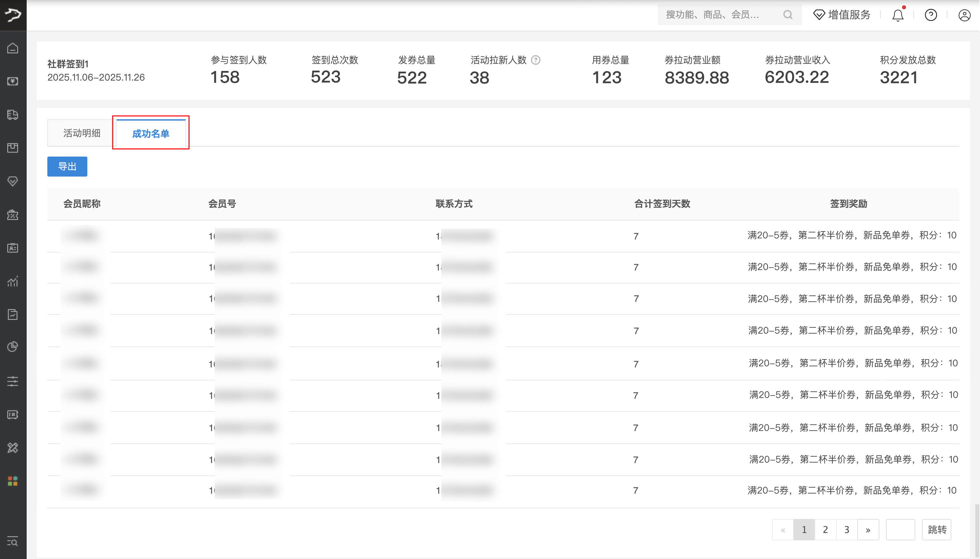Screen dimensions: 980x559
Task: Click the 跳转 jump button
Action: tap(937, 530)
